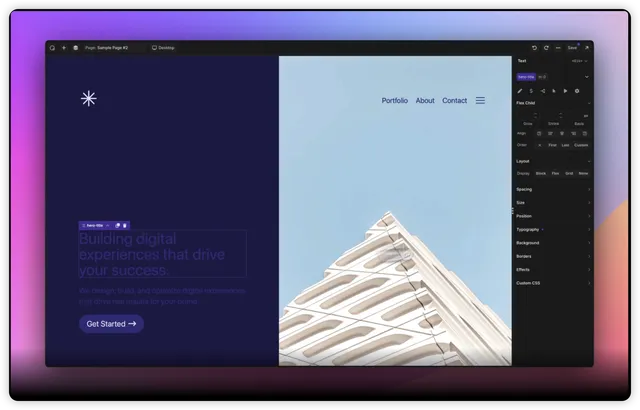Open the Sample Page #2 page selector
Viewport: 640px width, 410px height.
(106, 47)
